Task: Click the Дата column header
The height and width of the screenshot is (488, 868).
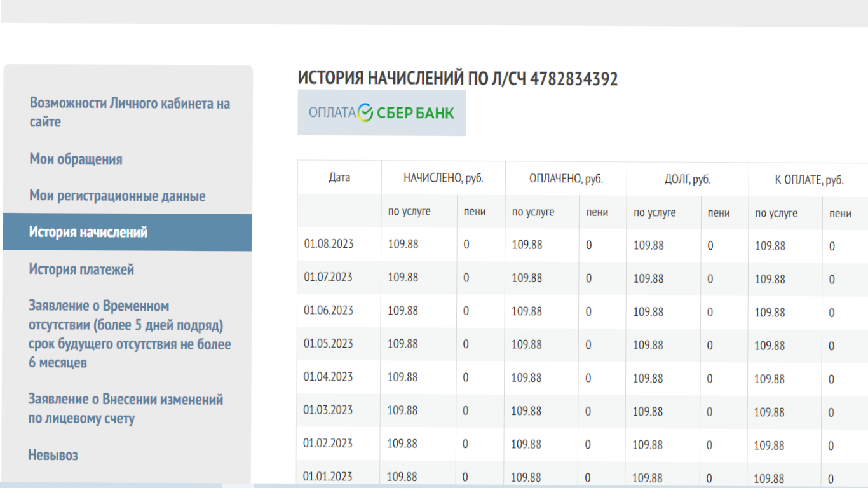Action: pos(339,178)
